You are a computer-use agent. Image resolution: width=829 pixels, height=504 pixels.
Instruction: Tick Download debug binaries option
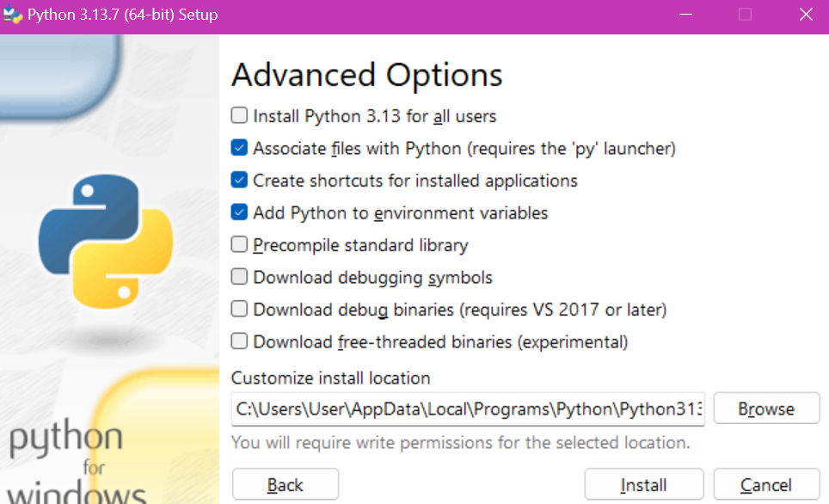point(239,309)
